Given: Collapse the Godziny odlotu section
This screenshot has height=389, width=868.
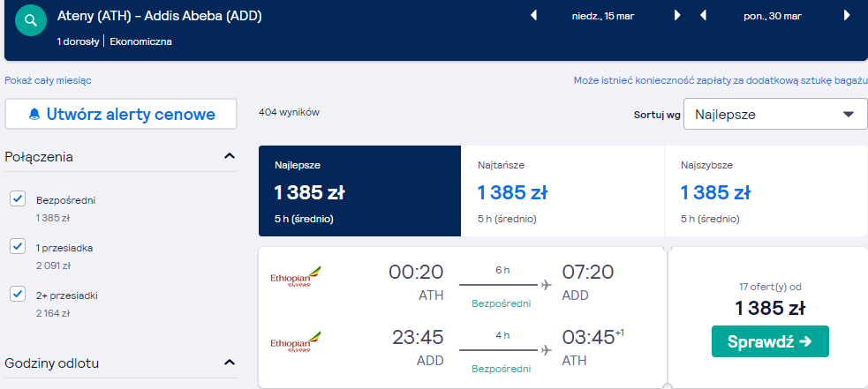Looking at the screenshot, I should click(230, 363).
